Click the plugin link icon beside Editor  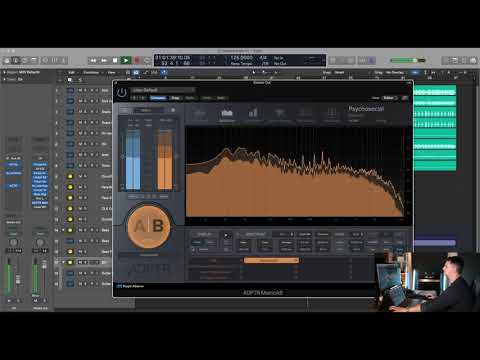coord(404,98)
